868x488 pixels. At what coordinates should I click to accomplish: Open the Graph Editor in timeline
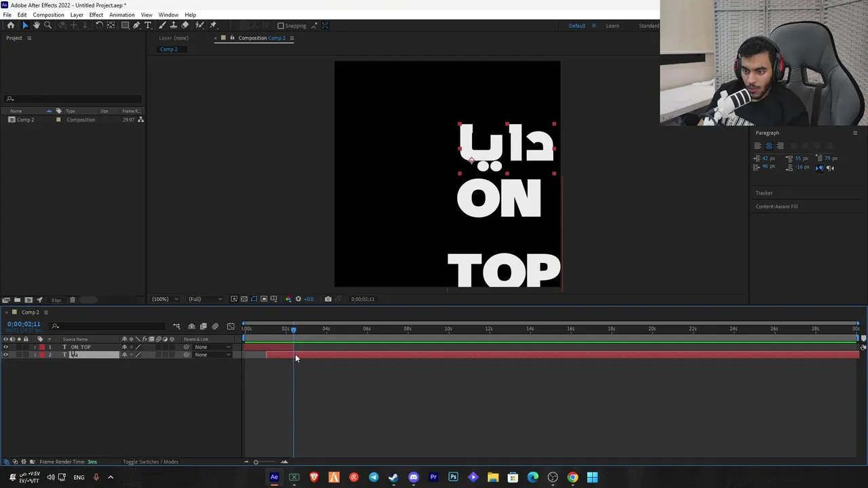pos(231,326)
